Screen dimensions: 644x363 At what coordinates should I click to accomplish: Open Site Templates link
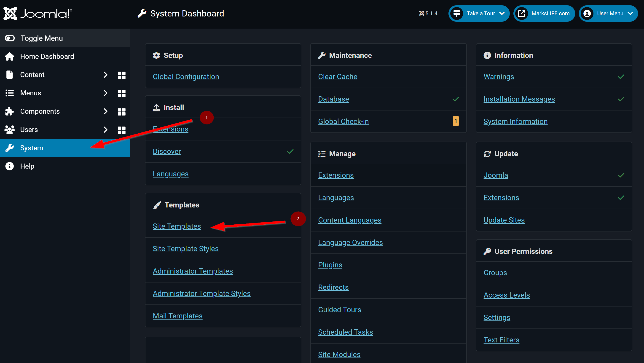pyautogui.click(x=177, y=226)
